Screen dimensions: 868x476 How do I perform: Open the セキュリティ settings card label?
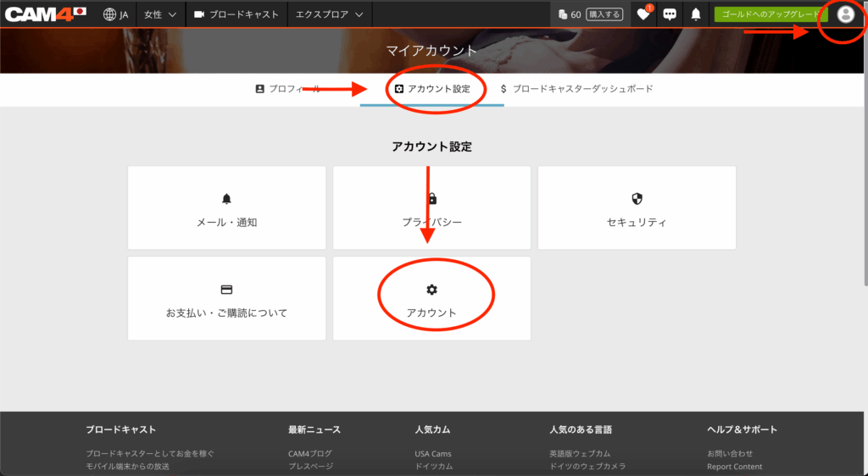637,222
